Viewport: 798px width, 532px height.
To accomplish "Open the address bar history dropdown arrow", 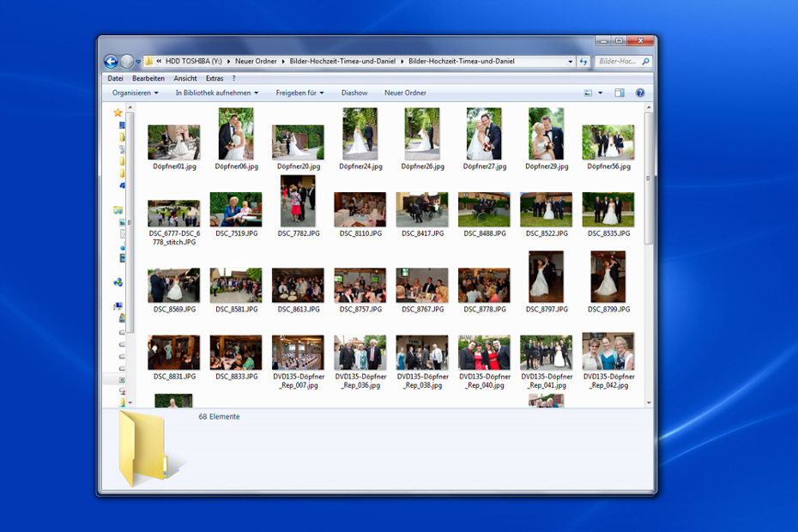I will (571, 62).
